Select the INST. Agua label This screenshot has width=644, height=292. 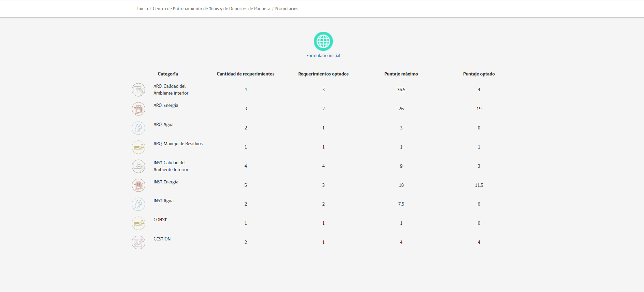[x=163, y=200]
